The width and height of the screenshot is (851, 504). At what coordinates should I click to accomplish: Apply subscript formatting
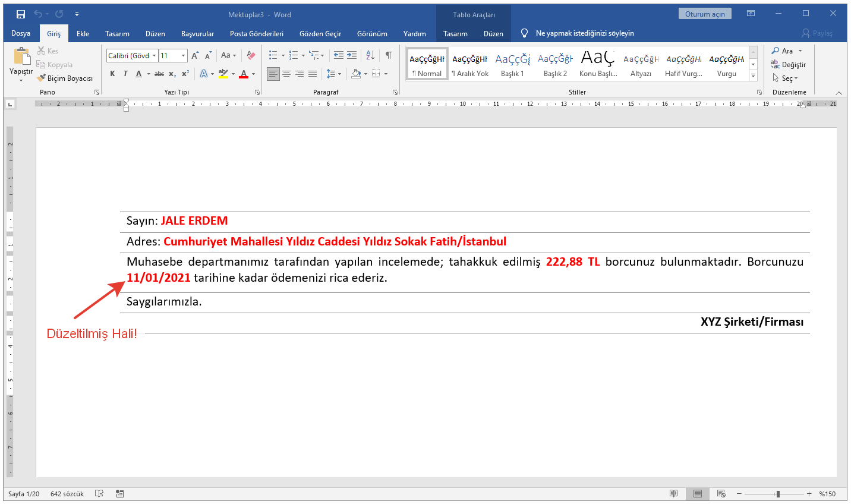(172, 74)
